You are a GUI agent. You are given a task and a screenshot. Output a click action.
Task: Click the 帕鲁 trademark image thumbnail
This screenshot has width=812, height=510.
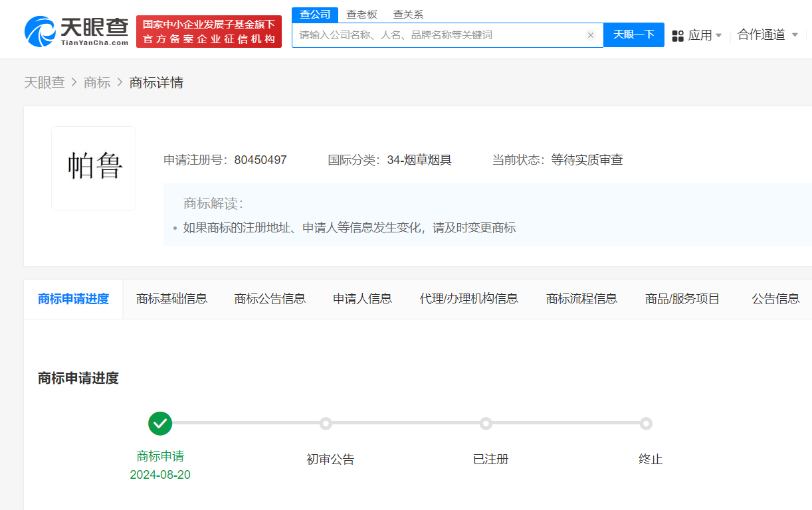(93, 168)
